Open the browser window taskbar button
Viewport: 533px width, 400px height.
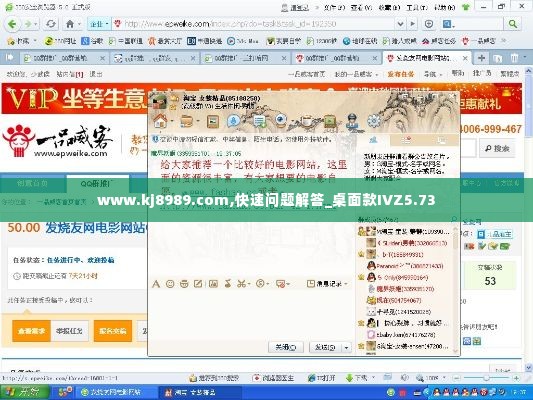116,392
